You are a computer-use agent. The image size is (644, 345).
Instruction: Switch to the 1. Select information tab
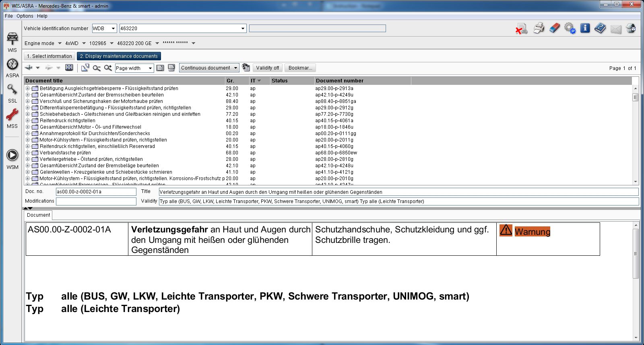pyautogui.click(x=50, y=56)
